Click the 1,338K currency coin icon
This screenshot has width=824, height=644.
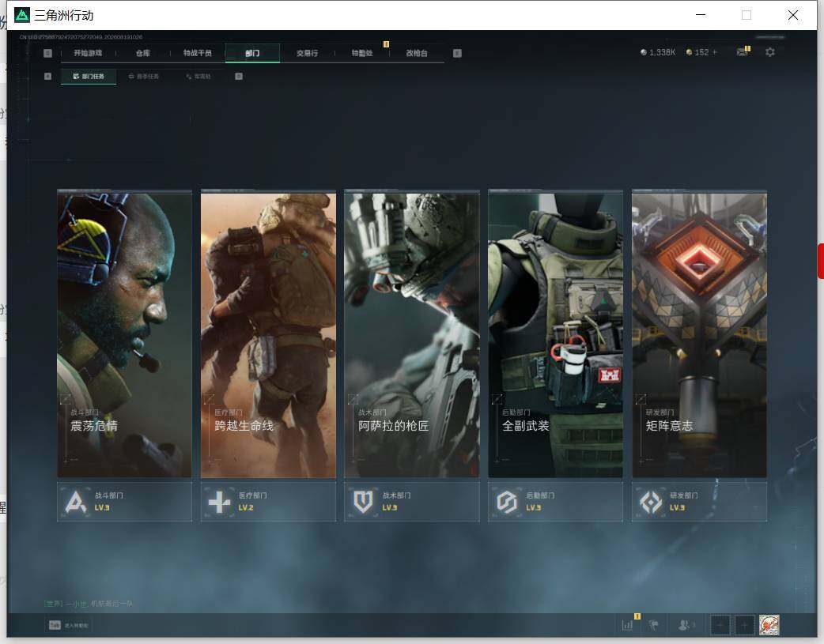click(644, 52)
